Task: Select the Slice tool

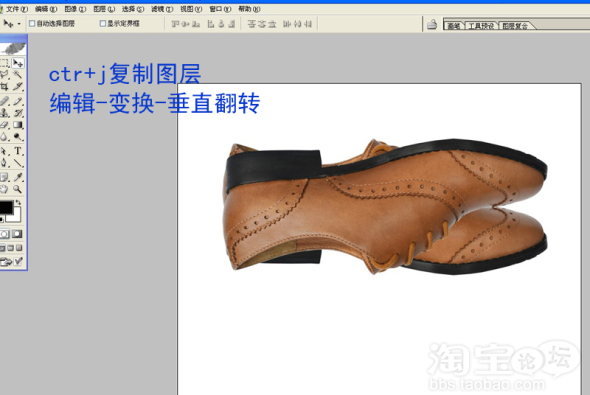Action: 18,86
